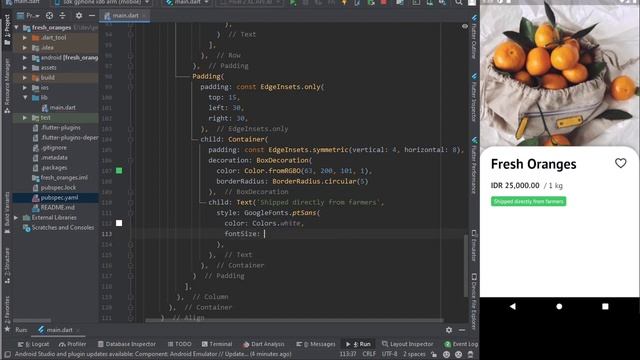Select README.md file
The width and height of the screenshot is (640, 360).
click(x=53, y=208)
